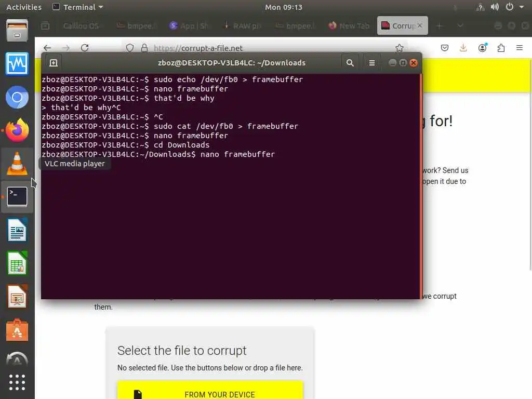
Task: Expand the Terminal app menu
Action: pos(78,7)
